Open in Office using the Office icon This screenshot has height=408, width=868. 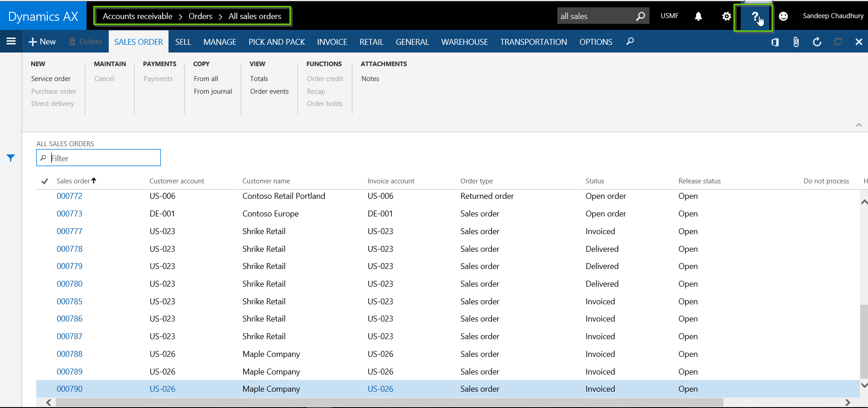coord(775,42)
